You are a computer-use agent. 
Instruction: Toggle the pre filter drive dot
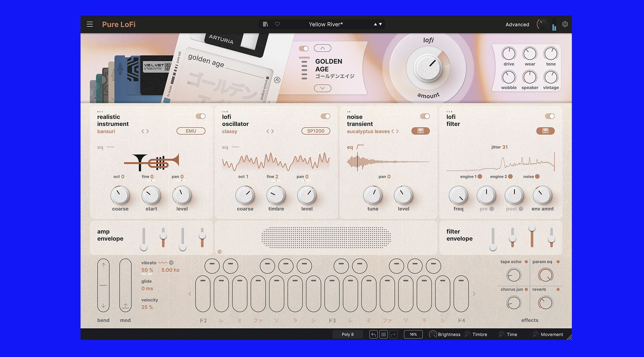point(491,209)
